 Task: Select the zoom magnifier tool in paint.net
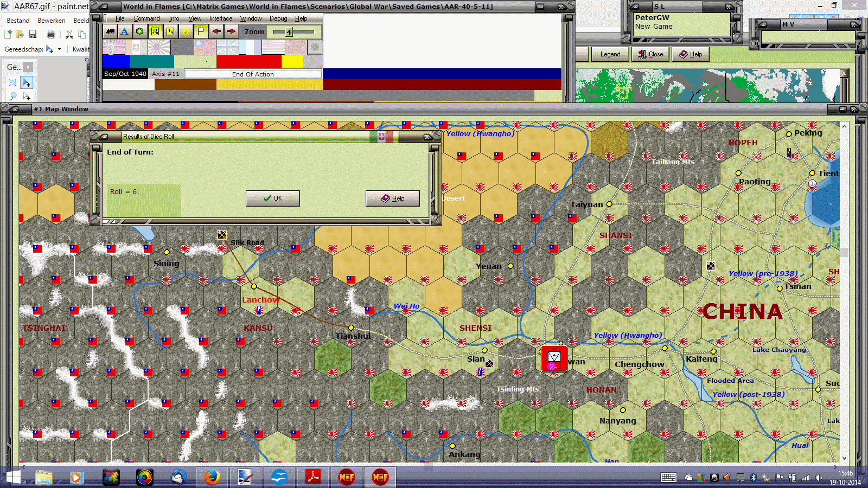pos(13,96)
